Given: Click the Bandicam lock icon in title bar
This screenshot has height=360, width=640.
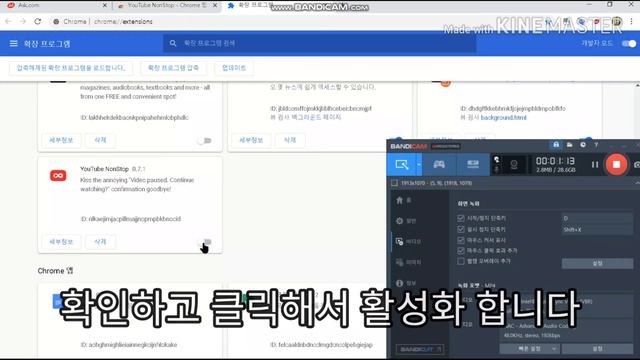Looking at the screenshot, I should point(556,145).
